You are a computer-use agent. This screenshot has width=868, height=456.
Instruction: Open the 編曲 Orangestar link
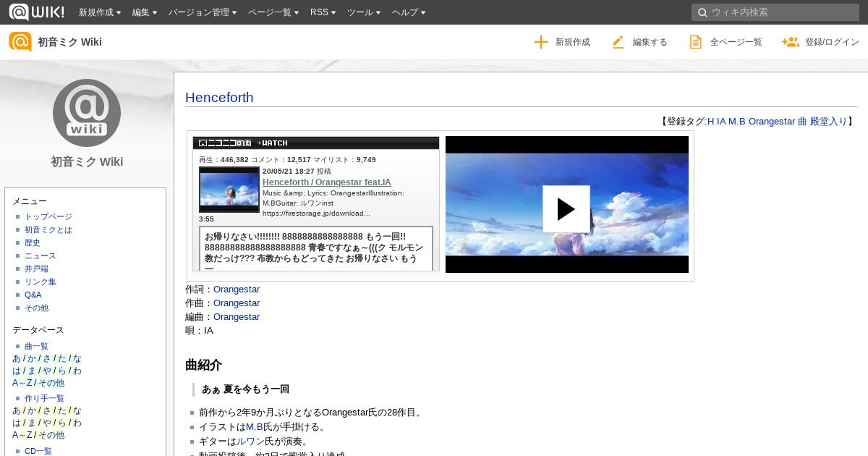pos(237,317)
